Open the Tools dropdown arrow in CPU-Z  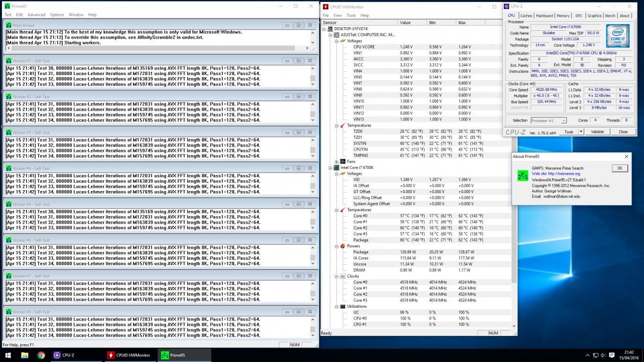[581, 132]
